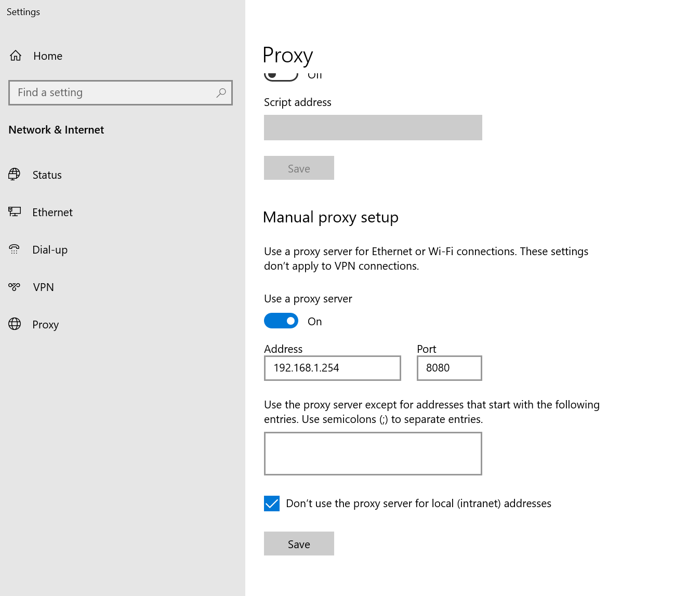Turn off the Use a proxy server toggle
The image size is (700, 596).
tap(281, 321)
